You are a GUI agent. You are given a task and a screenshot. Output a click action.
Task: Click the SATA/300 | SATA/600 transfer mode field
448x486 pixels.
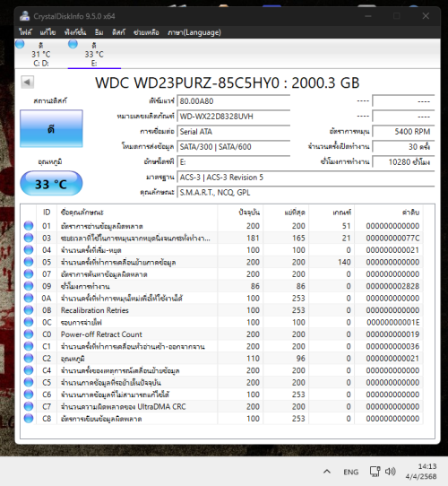(234, 147)
